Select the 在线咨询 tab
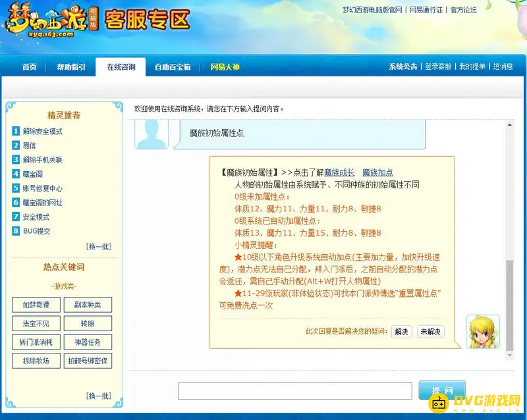527x420 pixels. pyautogui.click(x=121, y=67)
